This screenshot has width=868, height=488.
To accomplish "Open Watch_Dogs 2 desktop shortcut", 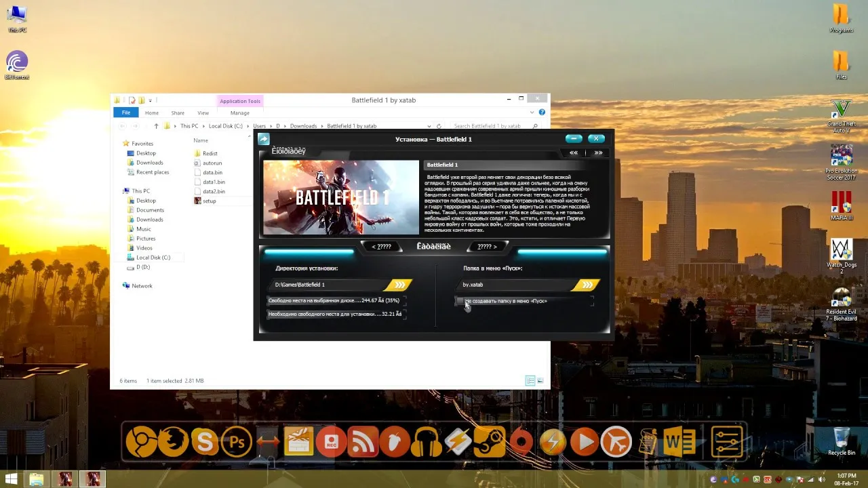I will pyautogui.click(x=841, y=256).
